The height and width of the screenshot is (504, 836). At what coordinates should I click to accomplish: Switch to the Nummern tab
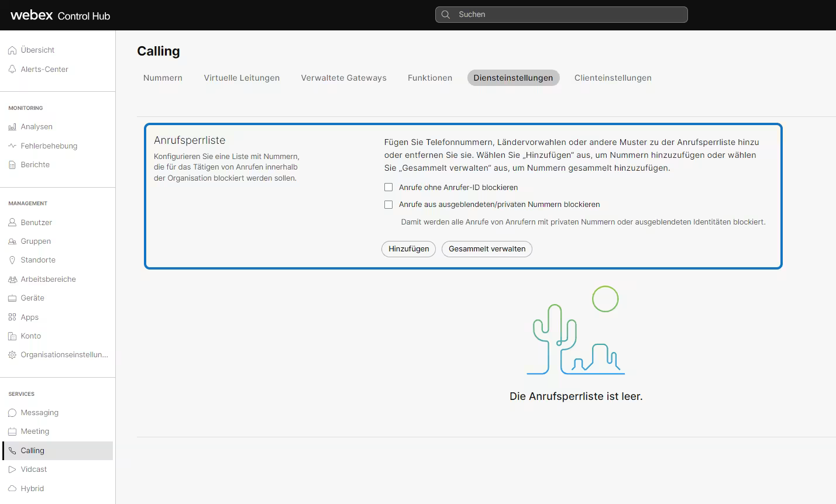coord(163,78)
